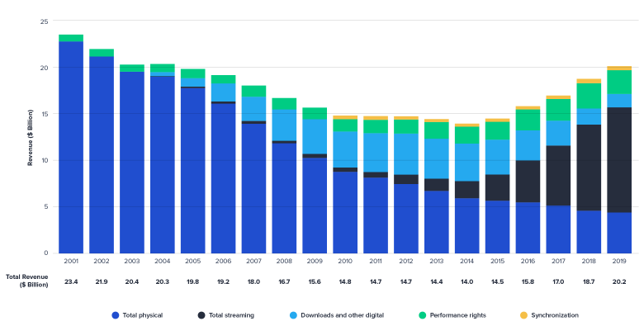
Task: Select the 2019 total streaming bar segment
Action: point(619,160)
